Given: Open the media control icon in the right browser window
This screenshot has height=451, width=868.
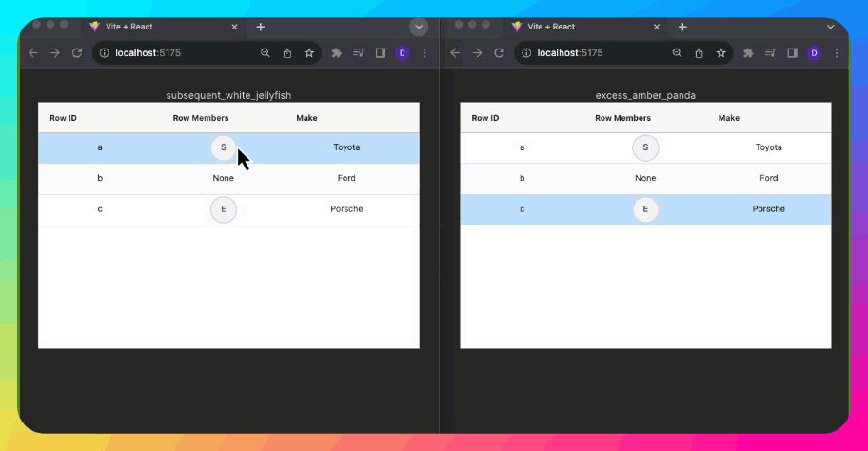Looking at the screenshot, I should 770,53.
